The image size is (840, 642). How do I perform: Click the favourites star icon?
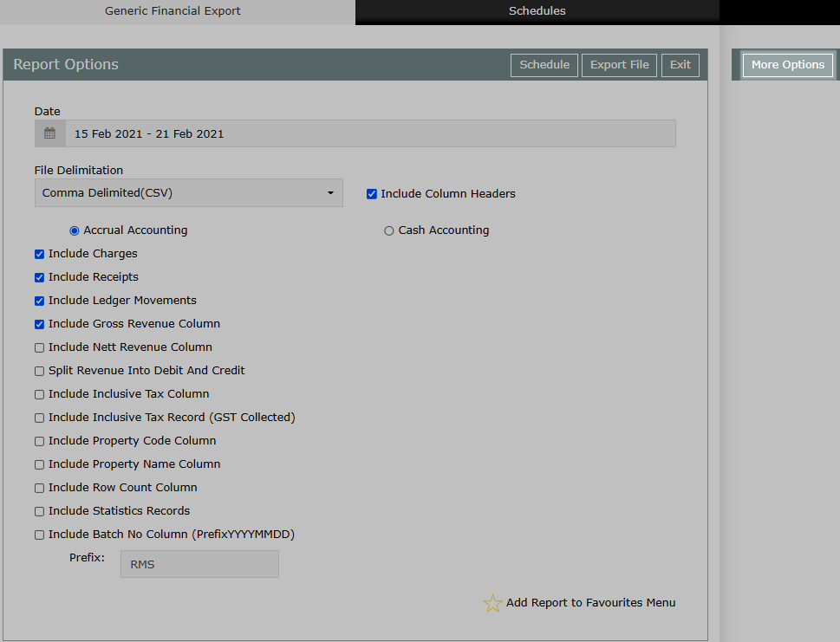pyautogui.click(x=492, y=603)
